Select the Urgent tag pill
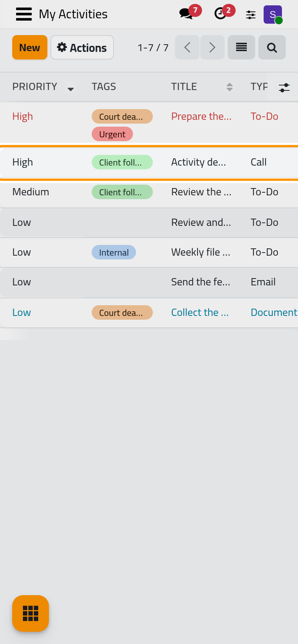 [112, 134]
